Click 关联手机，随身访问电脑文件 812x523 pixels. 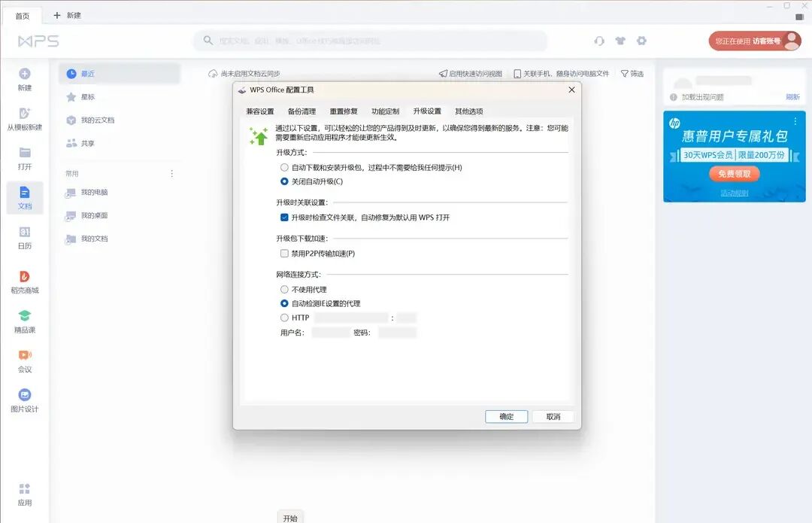(x=562, y=74)
